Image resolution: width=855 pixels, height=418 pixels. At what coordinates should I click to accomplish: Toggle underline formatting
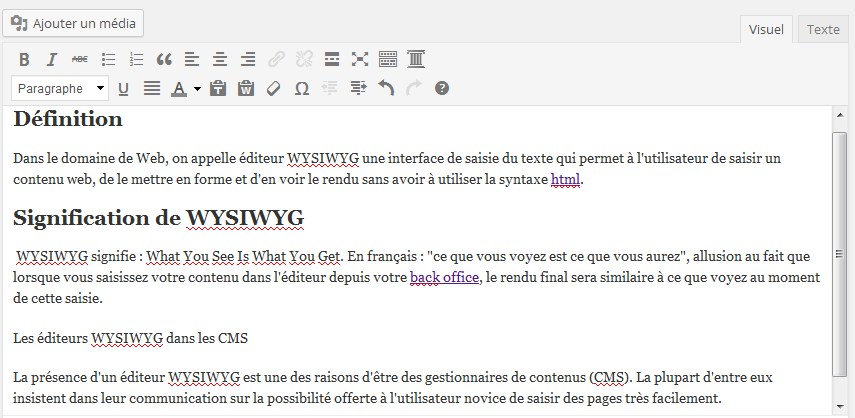(x=123, y=88)
